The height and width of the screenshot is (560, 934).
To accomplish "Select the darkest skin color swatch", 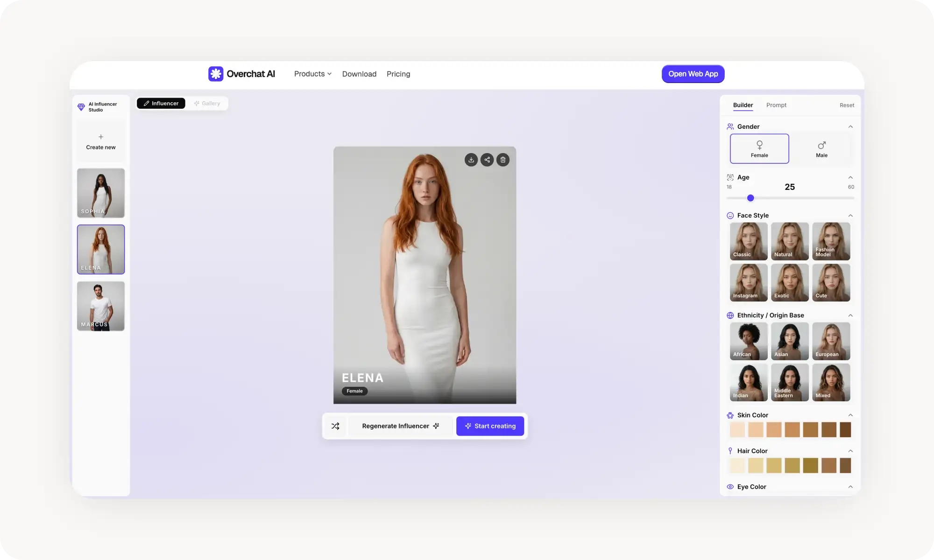I will click(845, 430).
